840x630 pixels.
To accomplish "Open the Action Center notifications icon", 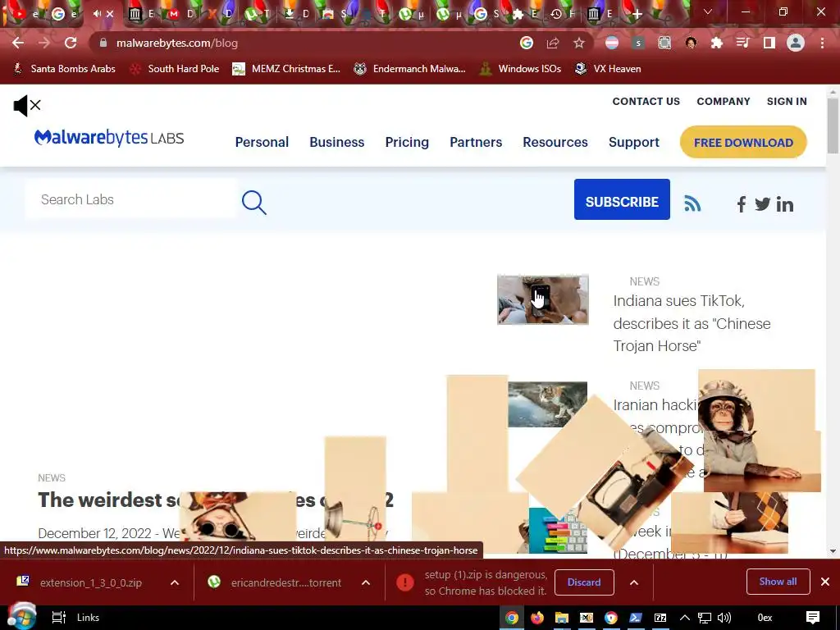I will 813,618.
